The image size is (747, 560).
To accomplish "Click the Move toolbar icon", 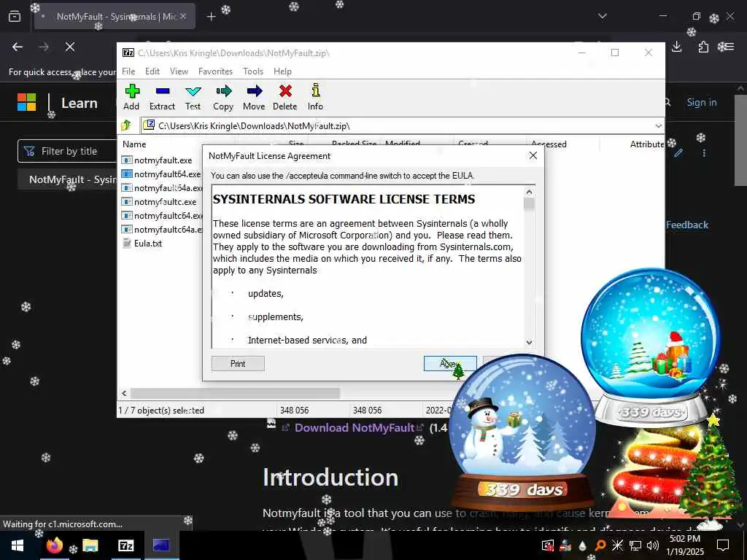I will pyautogui.click(x=254, y=97).
